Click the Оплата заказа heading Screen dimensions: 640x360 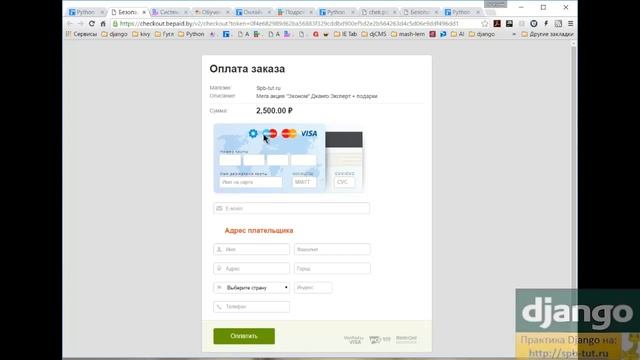coord(247,69)
